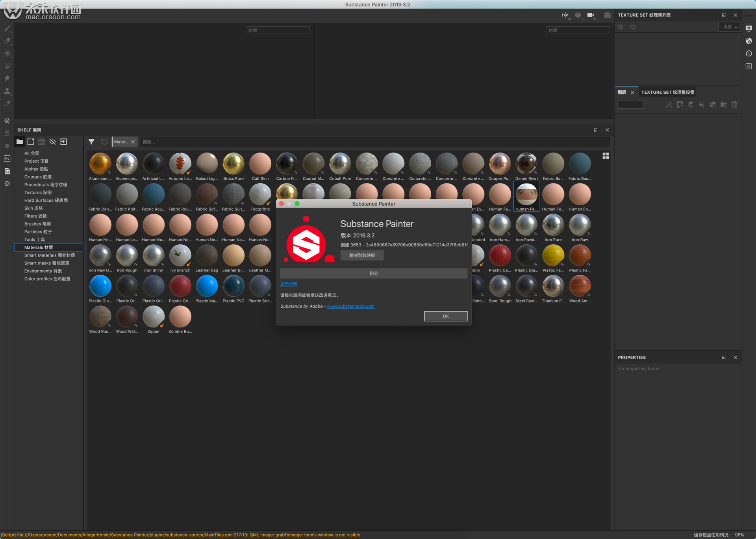Open the symmetry options dropdown

pyautogui.click(x=566, y=15)
